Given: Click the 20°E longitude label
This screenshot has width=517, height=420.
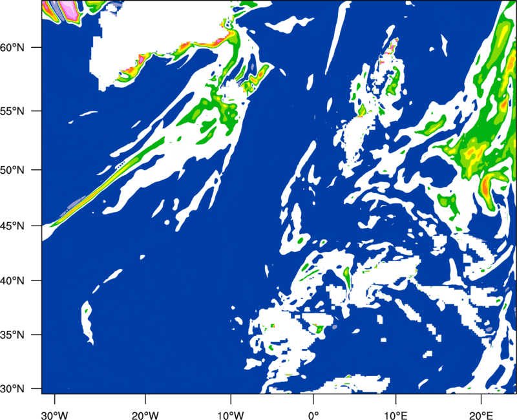Looking at the screenshot, I should click(x=481, y=415).
